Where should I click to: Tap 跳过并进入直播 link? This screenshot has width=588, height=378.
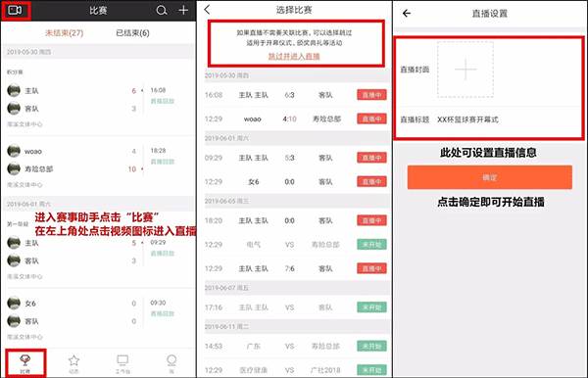(x=294, y=56)
